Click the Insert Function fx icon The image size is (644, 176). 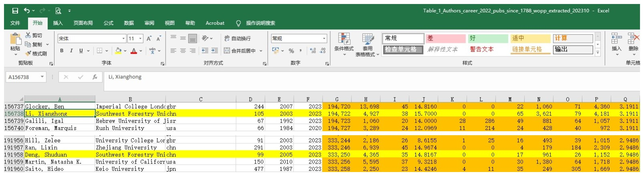pyautogui.click(x=95, y=77)
